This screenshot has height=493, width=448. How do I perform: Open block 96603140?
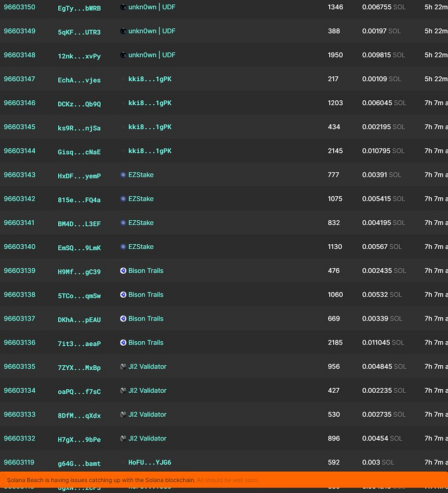(x=20, y=246)
